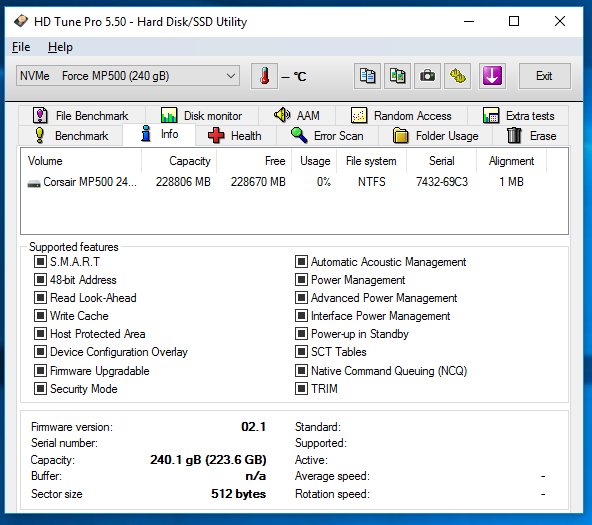Click the thermometer temperature icon

(265, 76)
